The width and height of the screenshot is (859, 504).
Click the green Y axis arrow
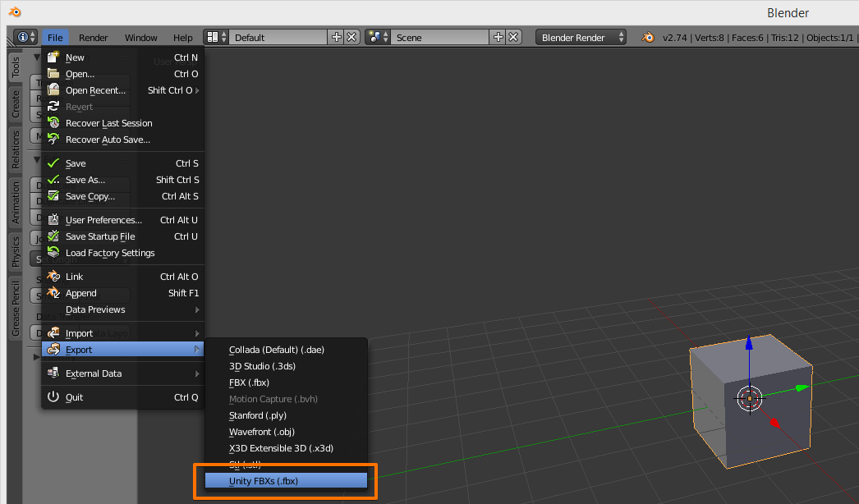pyautogui.click(x=802, y=387)
